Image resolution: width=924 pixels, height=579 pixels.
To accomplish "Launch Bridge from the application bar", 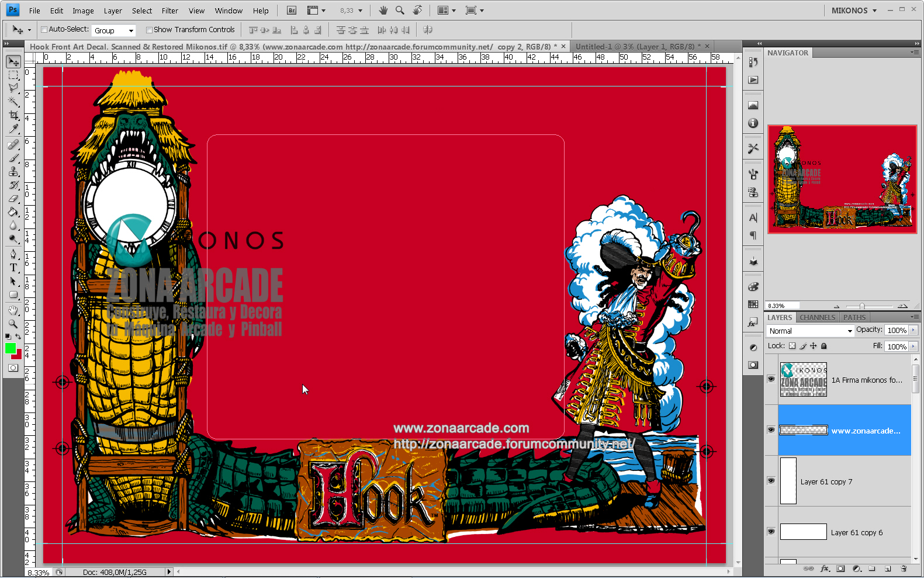I will click(292, 11).
